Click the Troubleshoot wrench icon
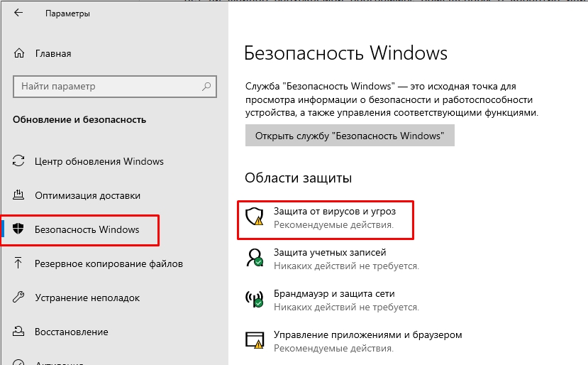The width and height of the screenshot is (588, 365). (19, 298)
